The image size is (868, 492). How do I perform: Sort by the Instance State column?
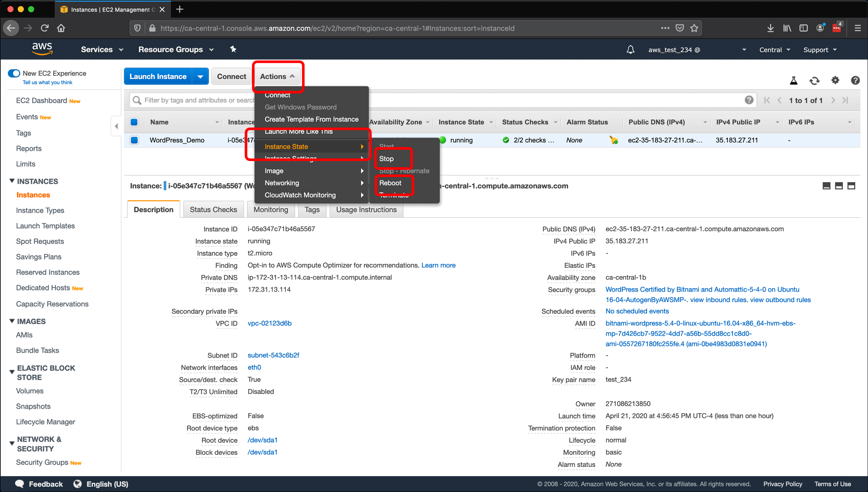pyautogui.click(x=461, y=122)
